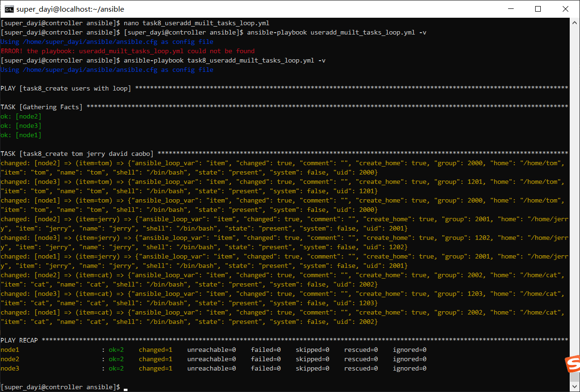Image resolution: width=580 pixels, height=392 pixels.
Task: Click the title text super_dayi@localhost:~/ansible
Action: pyautogui.click(x=71, y=9)
